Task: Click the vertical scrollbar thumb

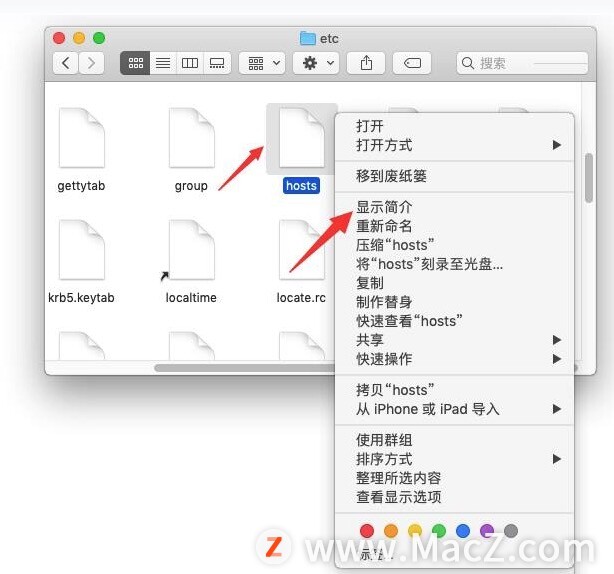Action: pyautogui.click(x=589, y=178)
